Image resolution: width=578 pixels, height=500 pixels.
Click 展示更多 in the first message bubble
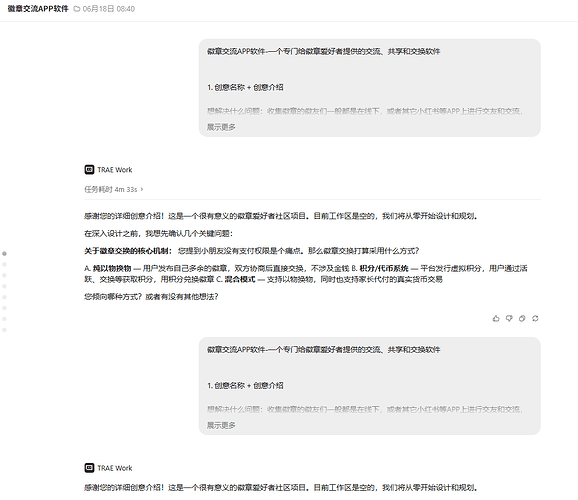(221, 127)
